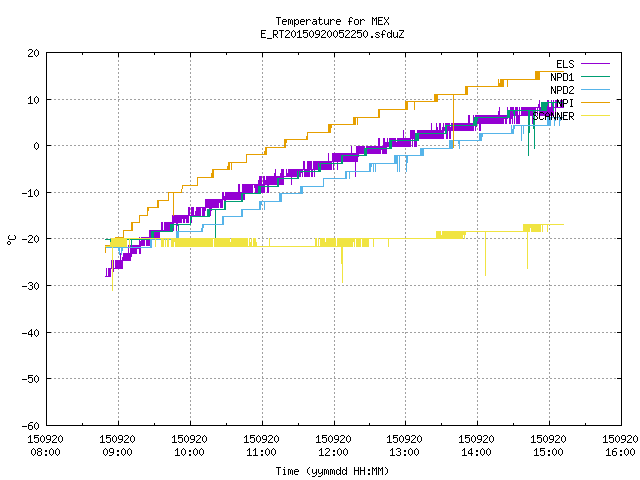Click the x-axis label 150920 16:00
This screenshot has height=480, width=640.
(x=620, y=446)
